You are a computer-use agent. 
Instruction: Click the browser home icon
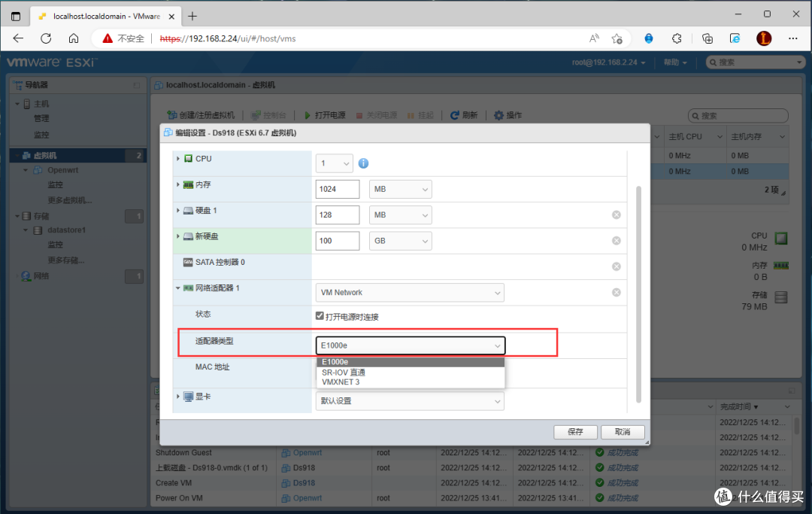tap(73, 38)
